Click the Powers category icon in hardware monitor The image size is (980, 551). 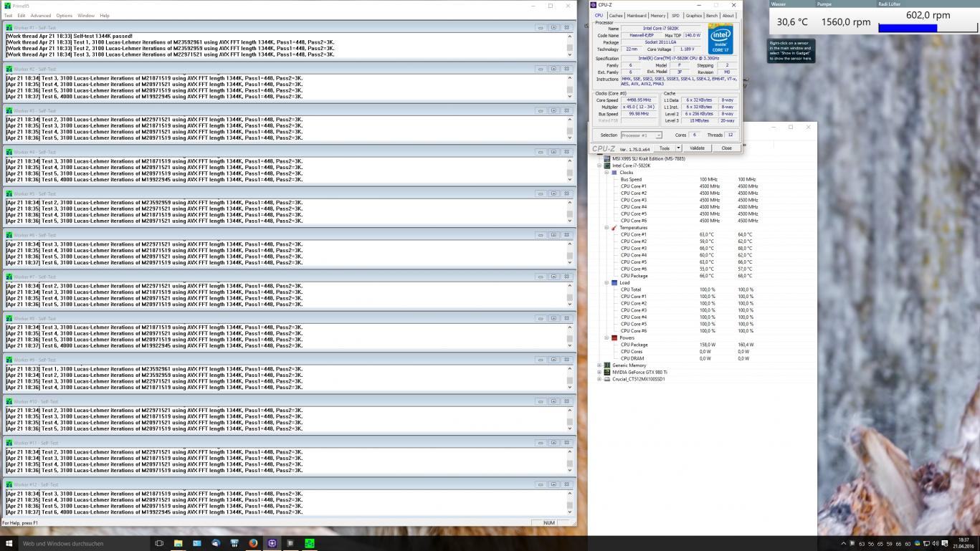click(614, 338)
